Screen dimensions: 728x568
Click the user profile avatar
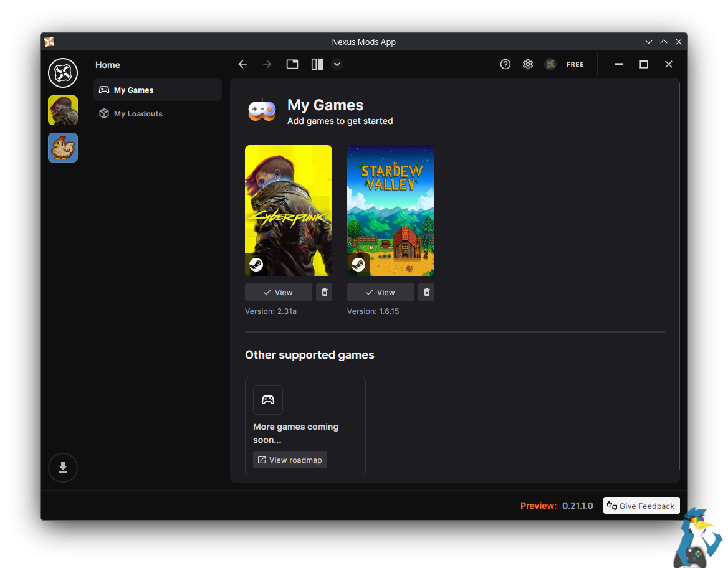tap(550, 64)
